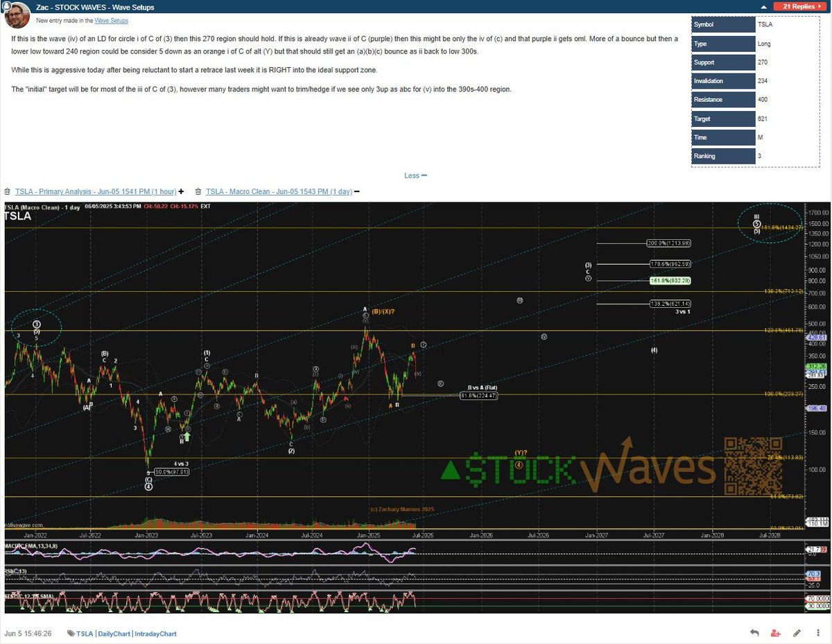Open the IntradayChart tag link
The image size is (832, 644).
point(155,634)
